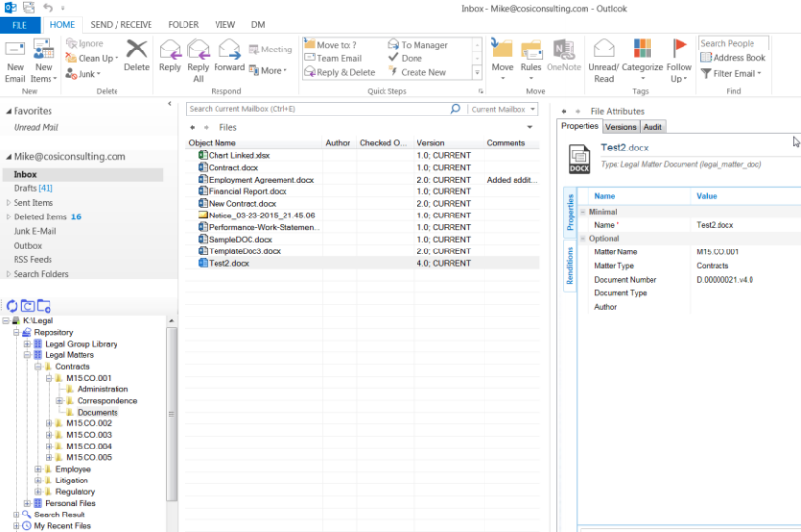Collapse the Favorites section

tap(8, 111)
